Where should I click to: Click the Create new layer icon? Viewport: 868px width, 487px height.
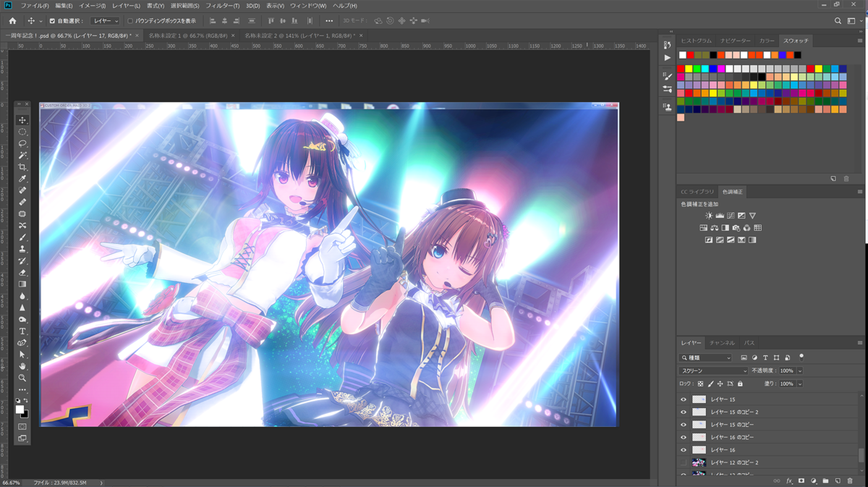click(x=837, y=480)
